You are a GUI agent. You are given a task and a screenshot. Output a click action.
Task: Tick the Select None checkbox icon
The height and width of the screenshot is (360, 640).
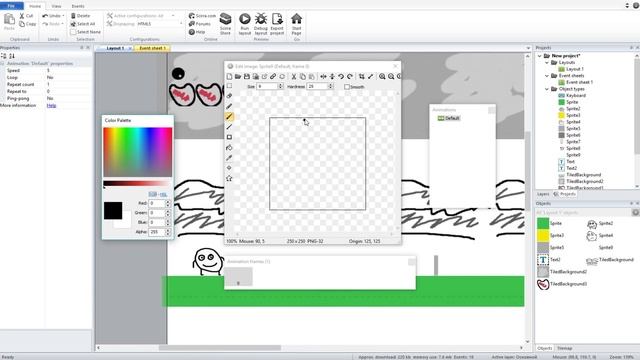pos(73,32)
